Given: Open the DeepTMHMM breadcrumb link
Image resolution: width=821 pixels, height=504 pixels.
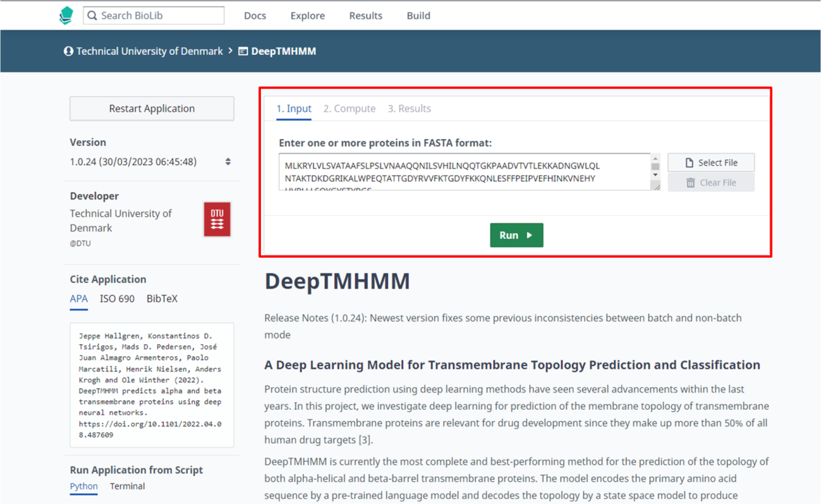Looking at the screenshot, I should coord(283,51).
